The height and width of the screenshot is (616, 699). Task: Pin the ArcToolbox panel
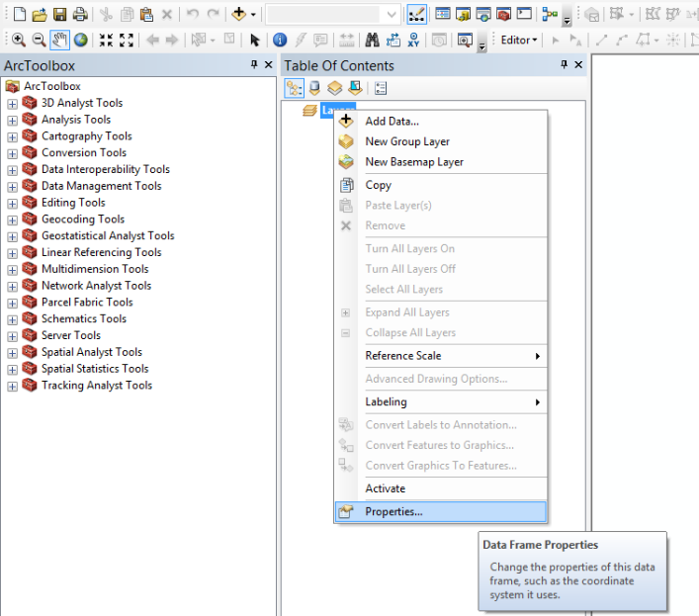pyautogui.click(x=254, y=64)
